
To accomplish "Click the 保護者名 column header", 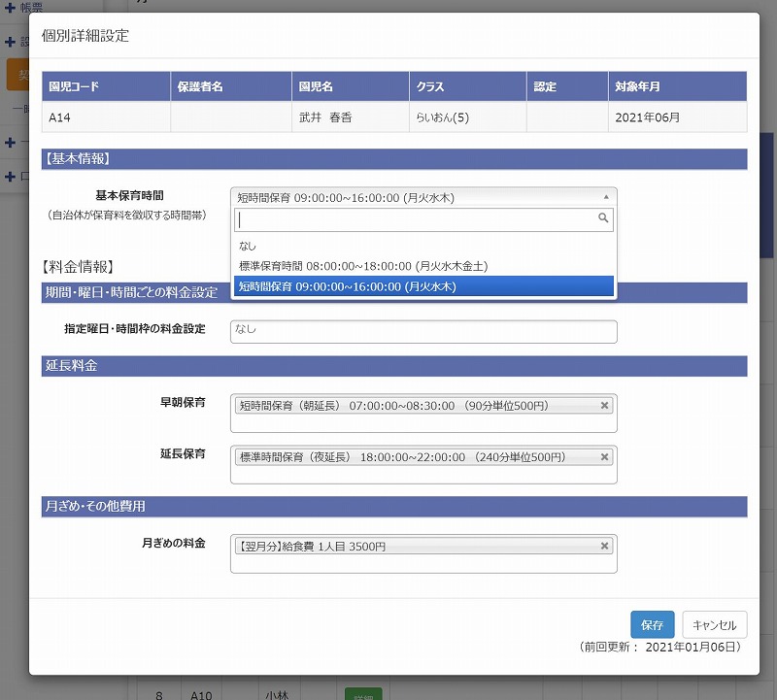I will (x=231, y=86).
